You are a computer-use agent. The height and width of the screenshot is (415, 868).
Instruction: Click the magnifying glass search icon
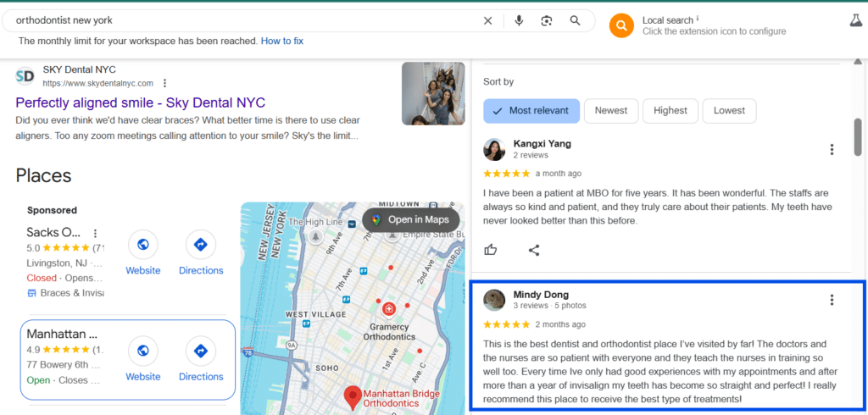tap(576, 20)
